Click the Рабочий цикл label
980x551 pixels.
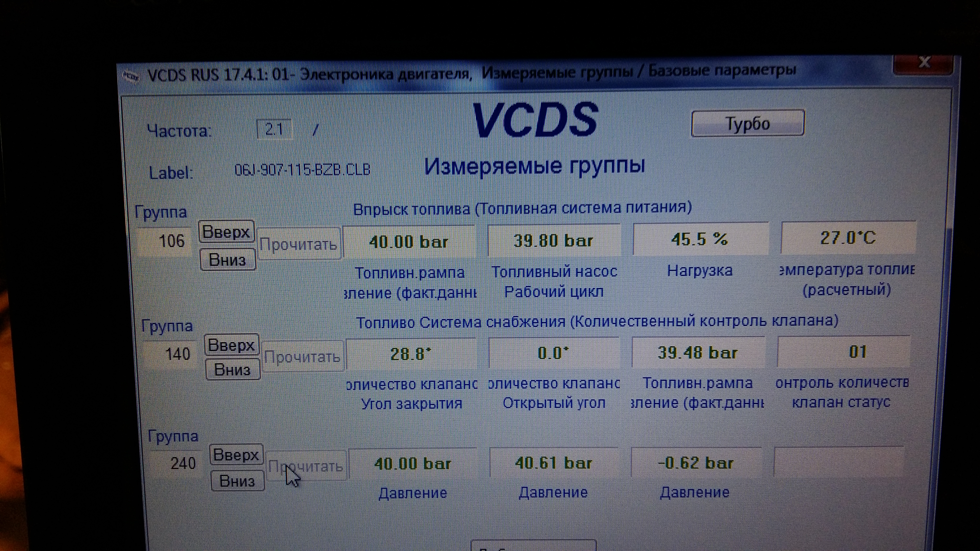pos(554,292)
